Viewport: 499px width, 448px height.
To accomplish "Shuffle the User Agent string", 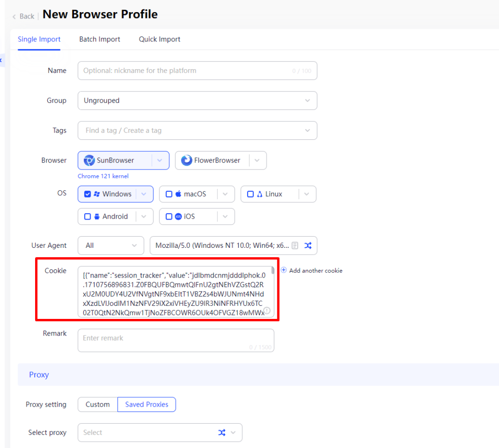I will 308,245.
